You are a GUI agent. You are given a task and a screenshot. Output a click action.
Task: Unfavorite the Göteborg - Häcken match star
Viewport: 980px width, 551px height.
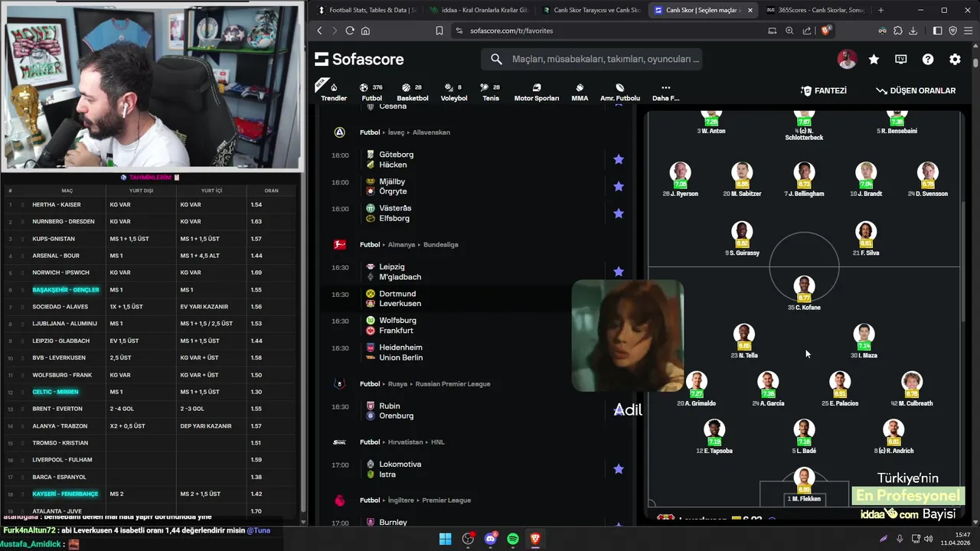(x=619, y=159)
